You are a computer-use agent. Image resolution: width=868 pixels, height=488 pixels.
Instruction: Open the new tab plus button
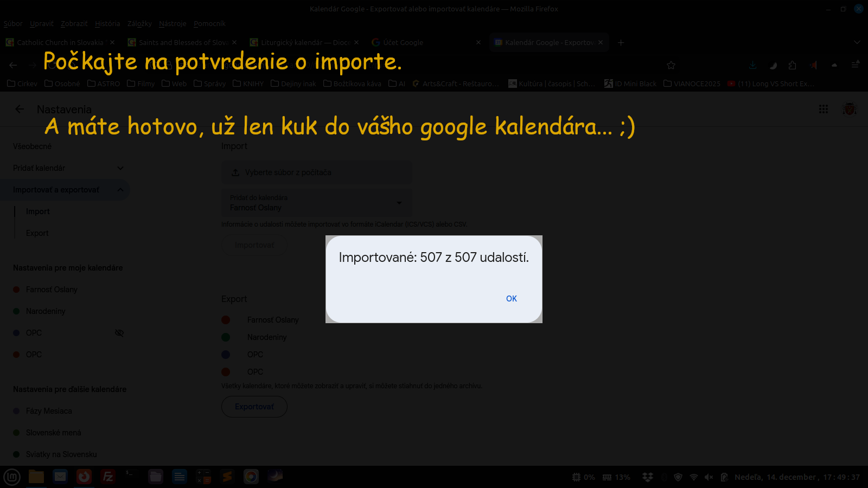(621, 42)
